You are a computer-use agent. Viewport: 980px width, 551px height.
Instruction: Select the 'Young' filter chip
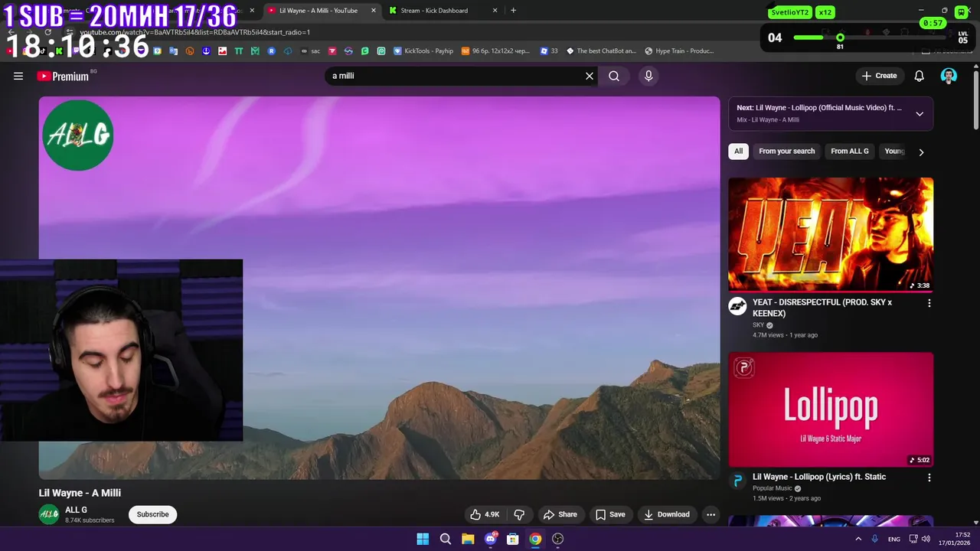point(894,152)
